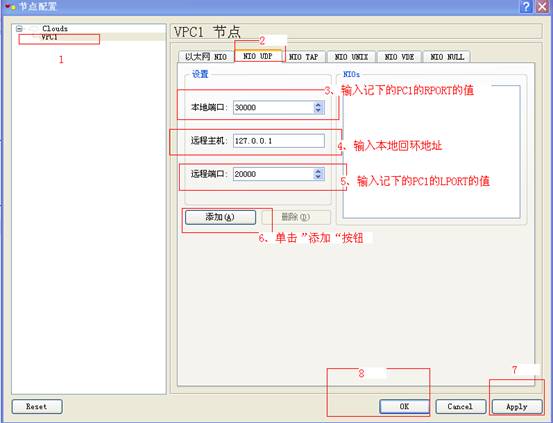The width and height of the screenshot is (553, 423).
Task: Decrease the 远程端口 value with down arrow
Action: 318,177
